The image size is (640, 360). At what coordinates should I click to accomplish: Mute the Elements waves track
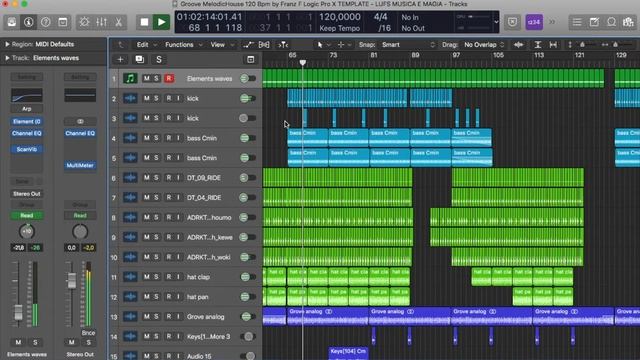pyautogui.click(x=147, y=78)
